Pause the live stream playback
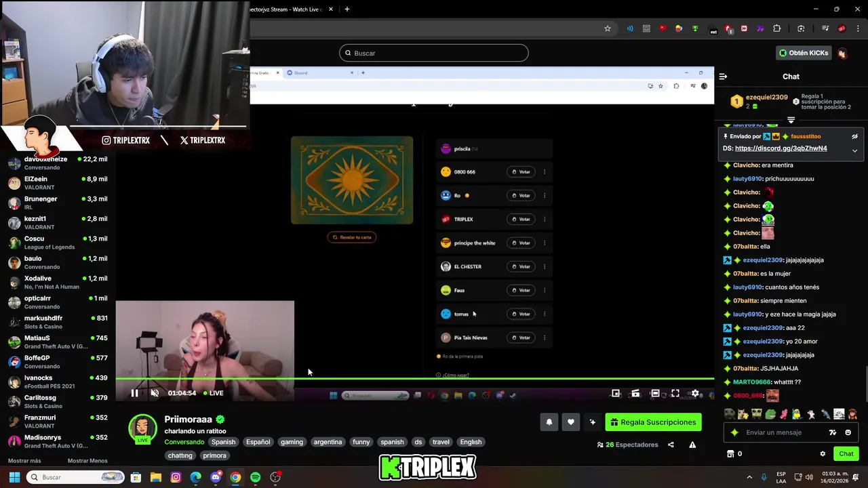This screenshot has width=868, height=488. (134, 393)
